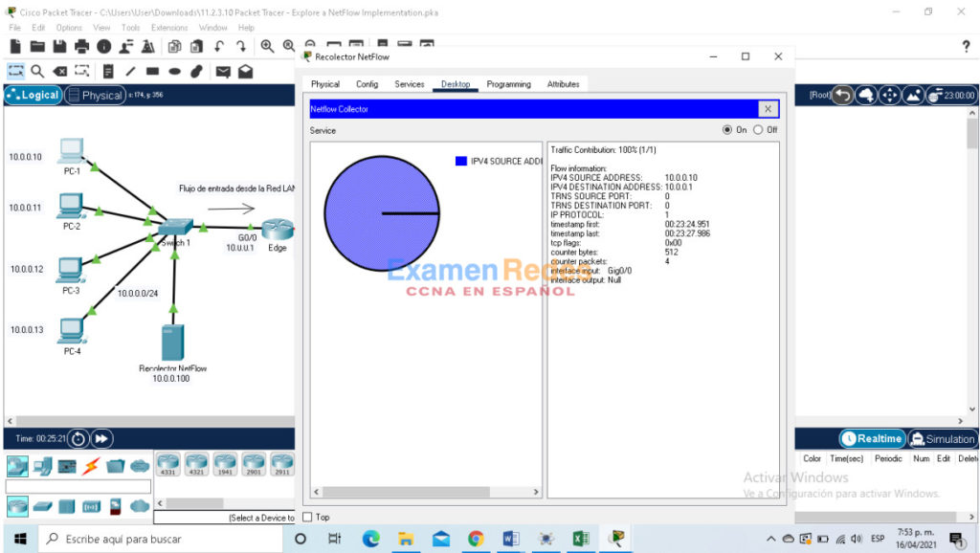This screenshot has width=980, height=553.
Task: Click the lightning bolt connections icon
Action: (x=91, y=466)
